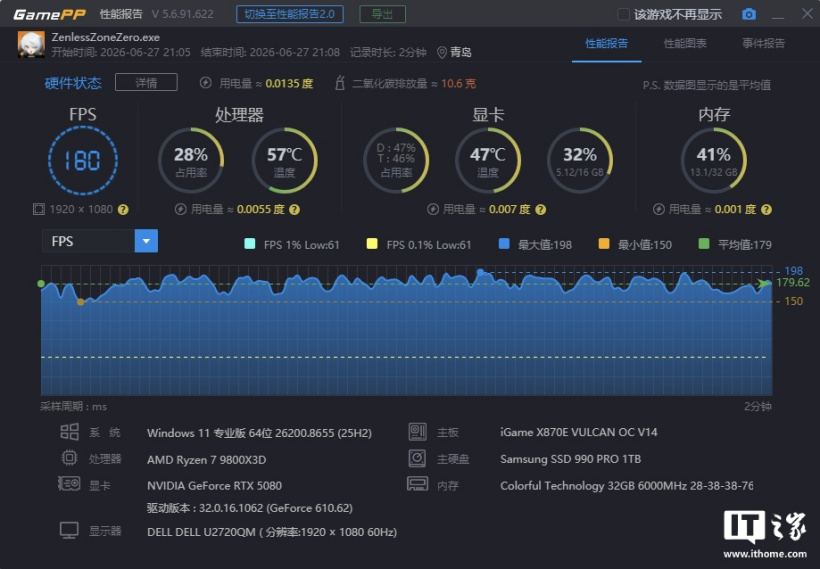Click power icon beside GPU 用电量 0.007 度
Viewport: 820px width, 569px height.
click(x=432, y=209)
